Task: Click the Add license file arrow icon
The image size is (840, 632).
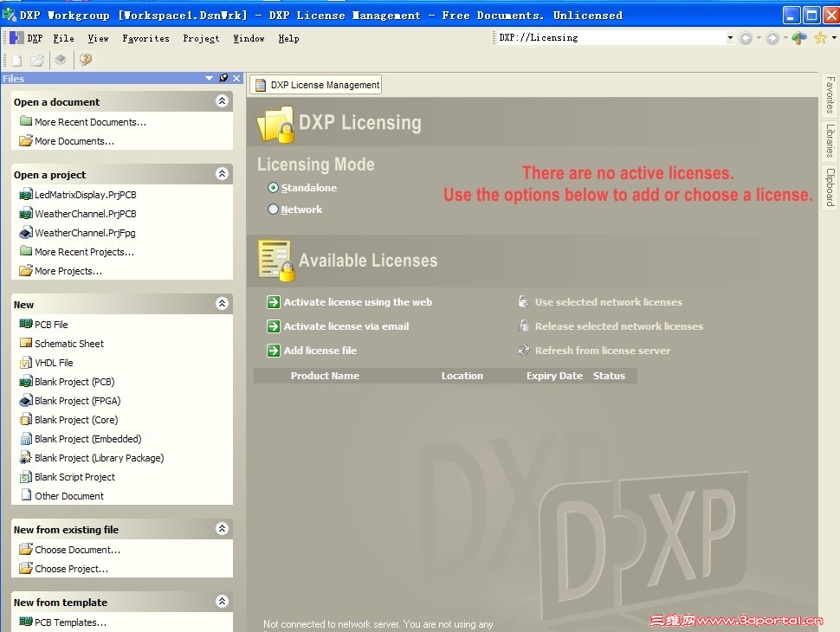Action: [x=273, y=351]
